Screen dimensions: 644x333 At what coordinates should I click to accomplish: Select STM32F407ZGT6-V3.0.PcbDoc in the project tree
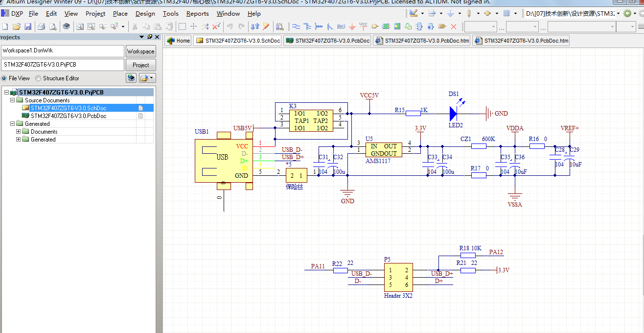coord(69,116)
